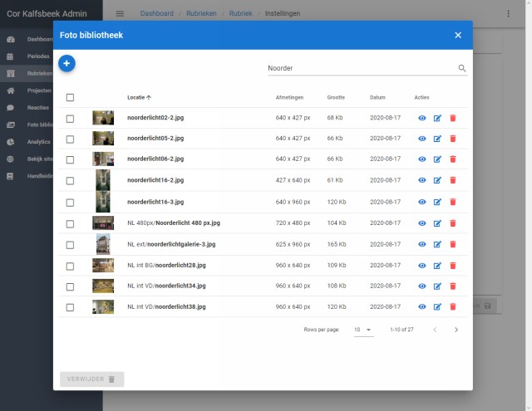Click the Cor Kalfsbeek Admin title

(x=47, y=14)
